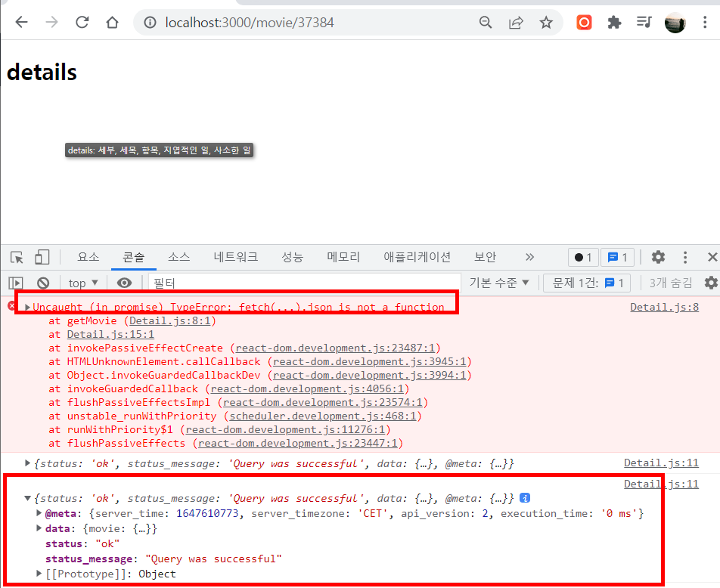
Task: Expand the first collapsed status object
Action: click(27, 463)
